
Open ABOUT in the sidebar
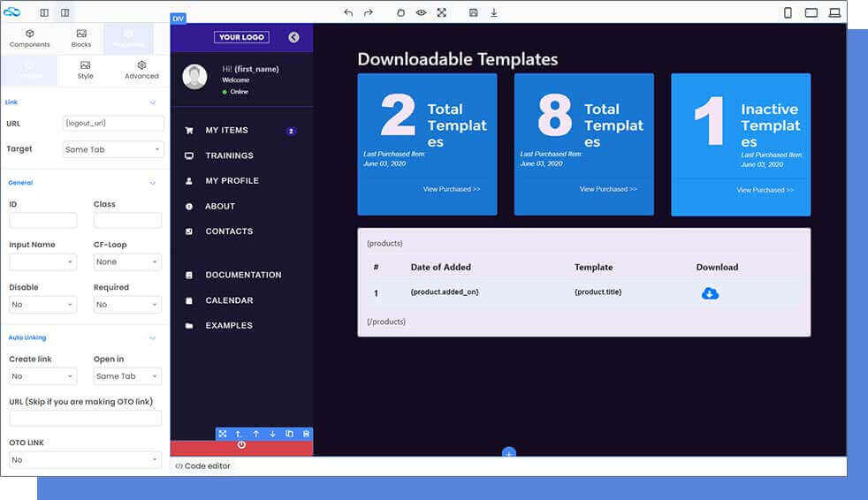pos(220,206)
